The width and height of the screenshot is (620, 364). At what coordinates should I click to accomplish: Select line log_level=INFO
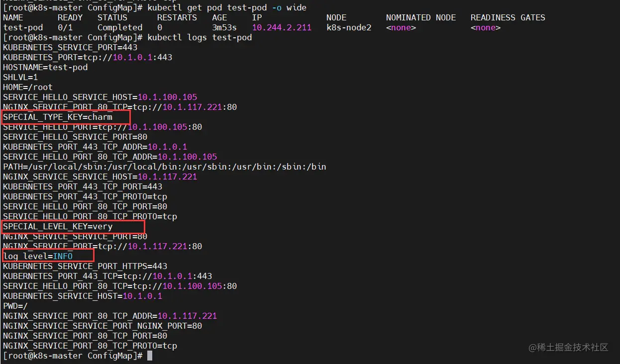coord(38,256)
